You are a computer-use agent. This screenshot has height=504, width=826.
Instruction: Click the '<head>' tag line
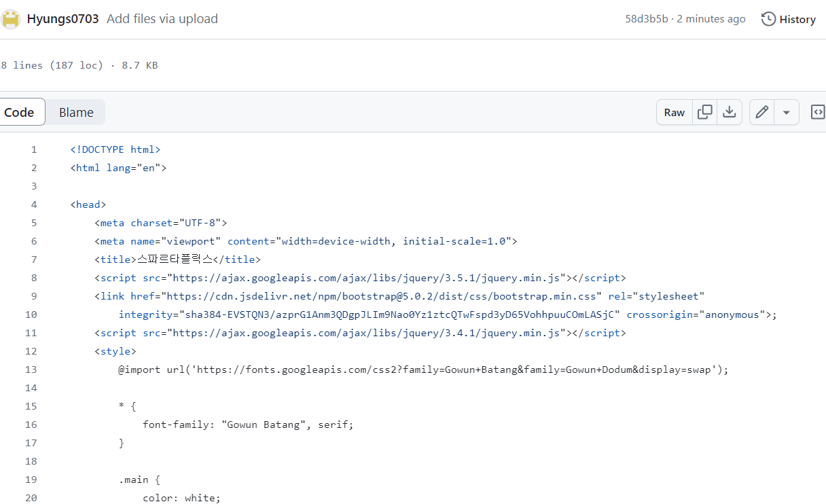point(88,204)
